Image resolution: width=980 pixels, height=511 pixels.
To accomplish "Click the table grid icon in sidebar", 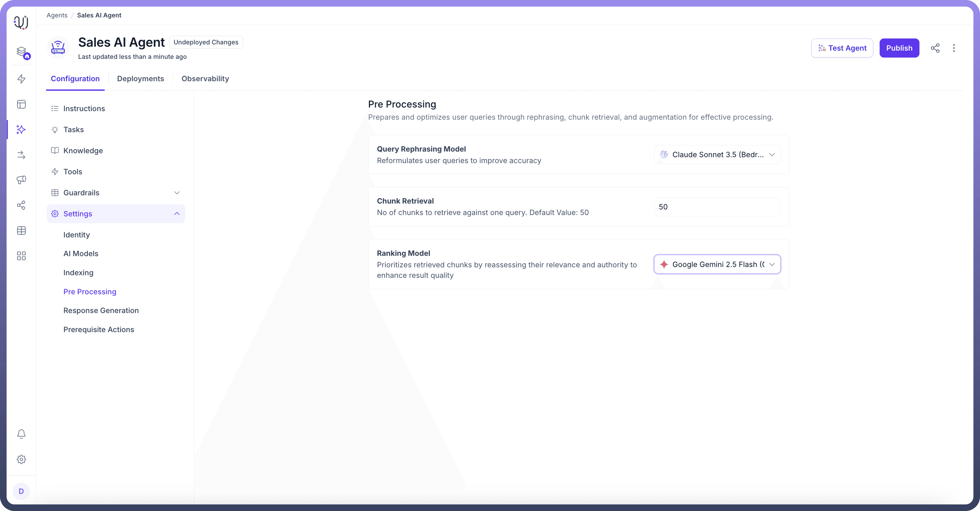I will tap(21, 230).
